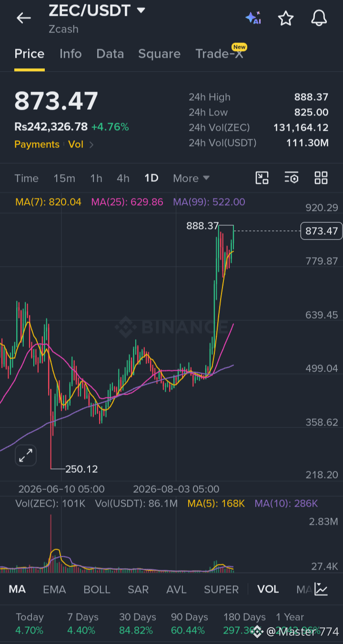Click the +4.76% change value
Screen dimensions: 343x644
(x=110, y=127)
